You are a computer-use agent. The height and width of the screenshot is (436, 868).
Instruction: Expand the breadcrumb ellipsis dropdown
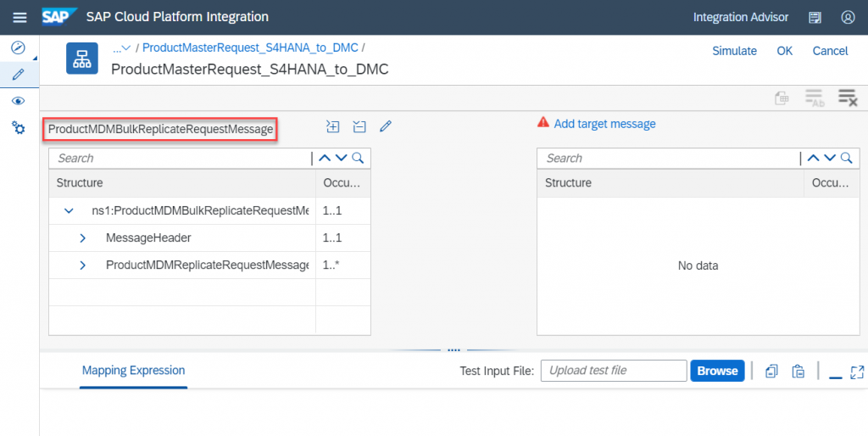(121, 48)
